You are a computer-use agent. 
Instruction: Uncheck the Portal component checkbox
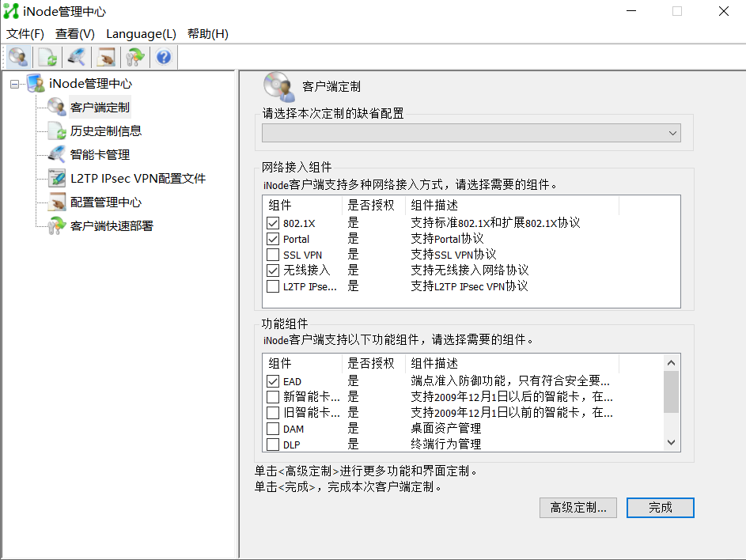273,239
